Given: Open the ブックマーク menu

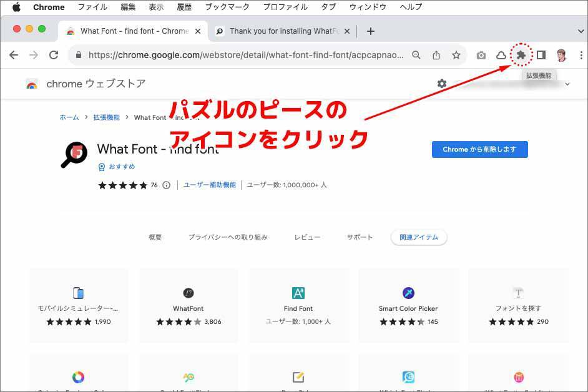Looking at the screenshot, I should pyautogui.click(x=227, y=7).
